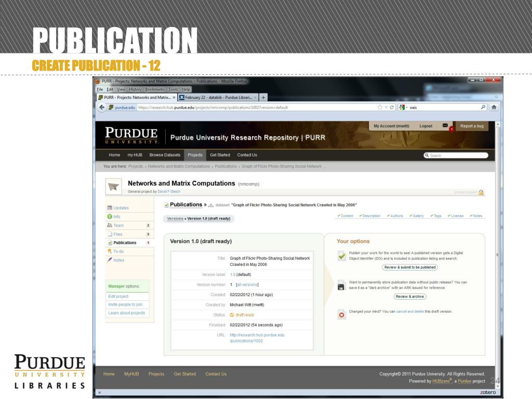532x399 pixels.
Task: Open the Authors step checkmark
Action: (395, 216)
